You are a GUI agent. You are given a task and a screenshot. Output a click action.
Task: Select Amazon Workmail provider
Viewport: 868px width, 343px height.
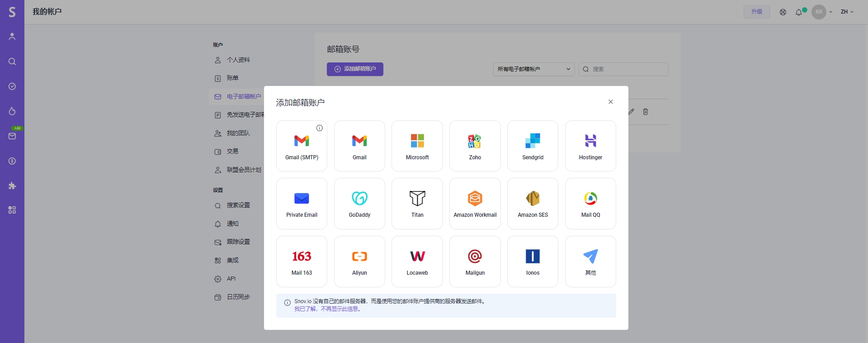pos(475,204)
